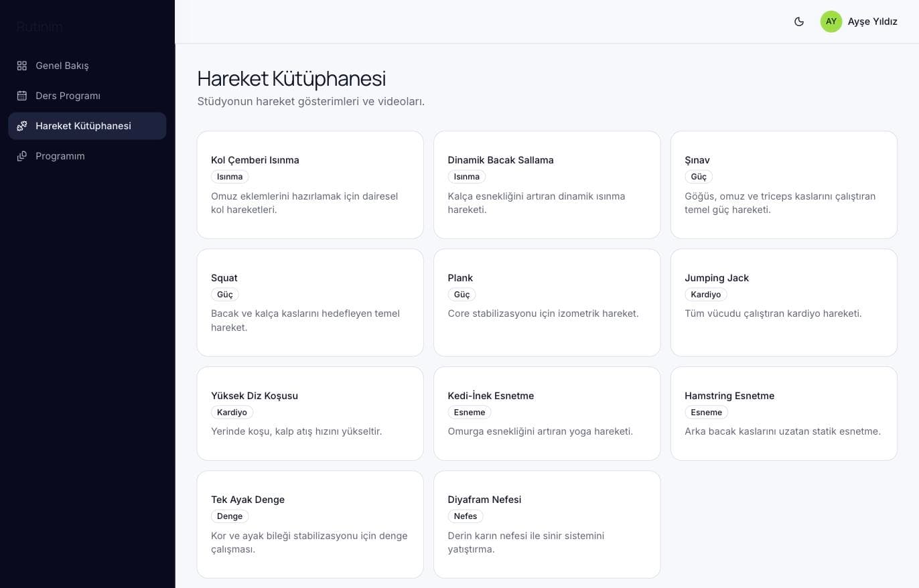Image resolution: width=919 pixels, height=588 pixels.
Task: Open the Kol Çemberi Isınma card
Action: [310, 185]
